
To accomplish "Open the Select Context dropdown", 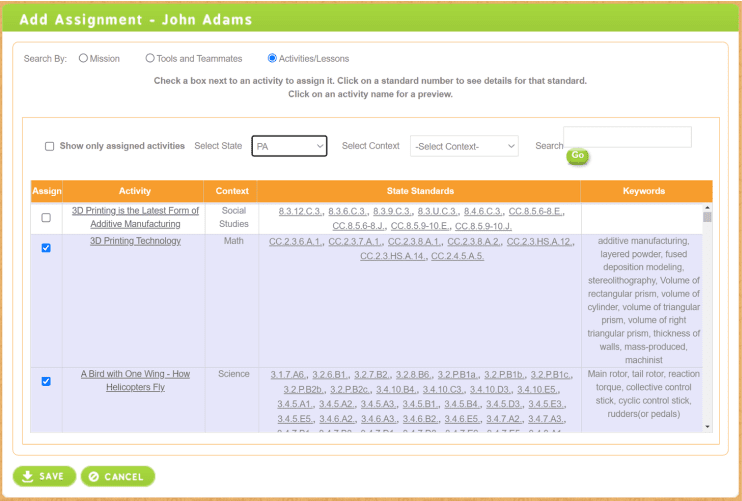I will click(464, 146).
